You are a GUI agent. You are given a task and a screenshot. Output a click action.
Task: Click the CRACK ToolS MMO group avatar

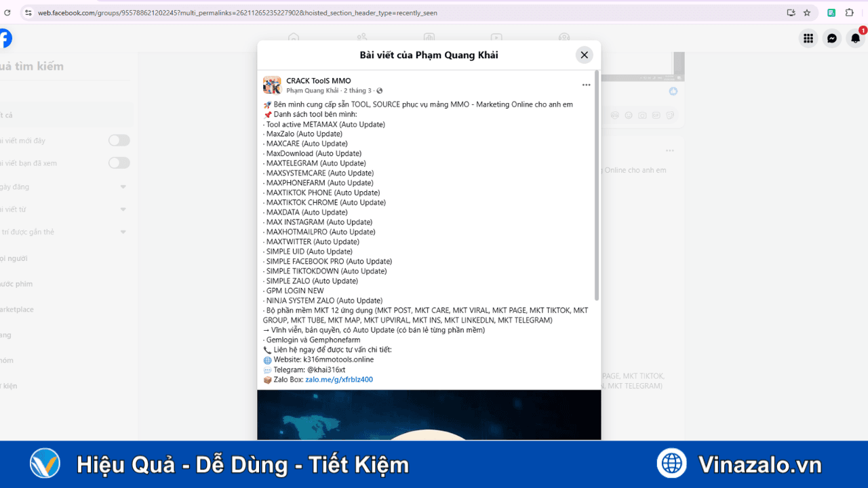(x=272, y=85)
